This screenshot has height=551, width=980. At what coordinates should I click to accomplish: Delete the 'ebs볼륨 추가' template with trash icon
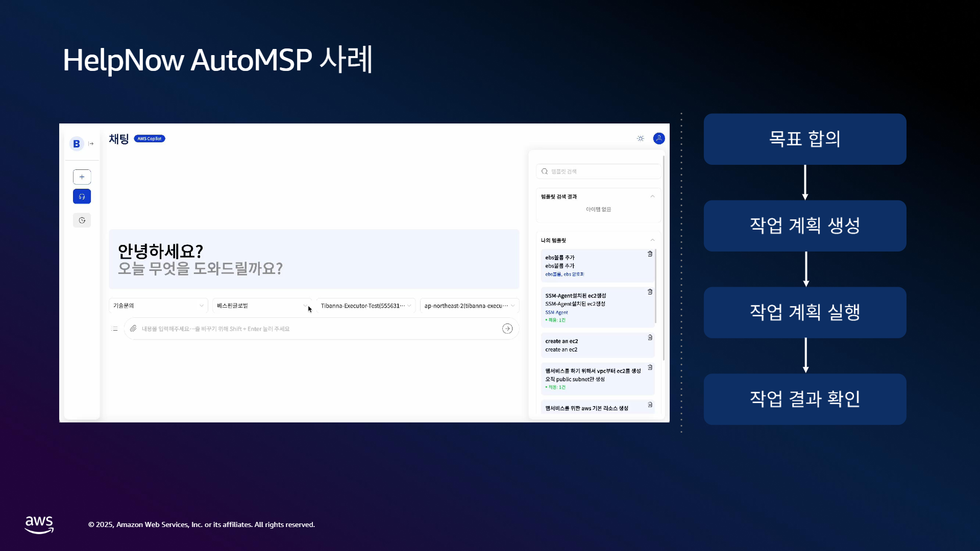point(650,254)
